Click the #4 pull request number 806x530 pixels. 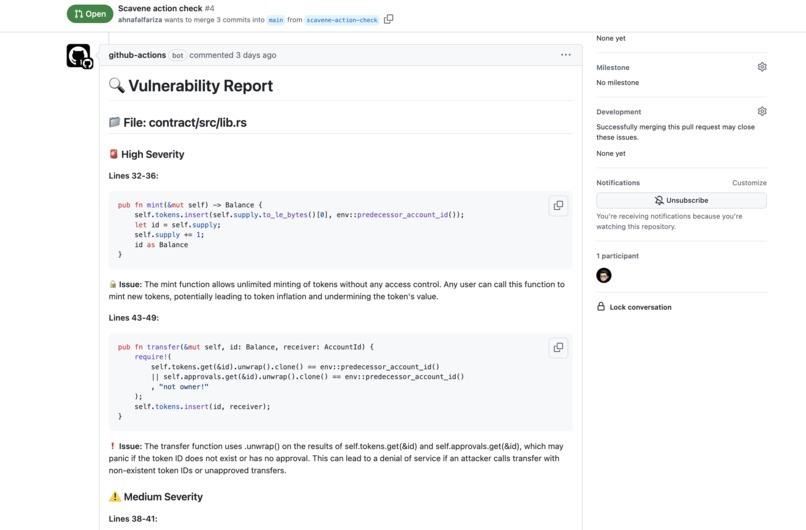(209, 8)
